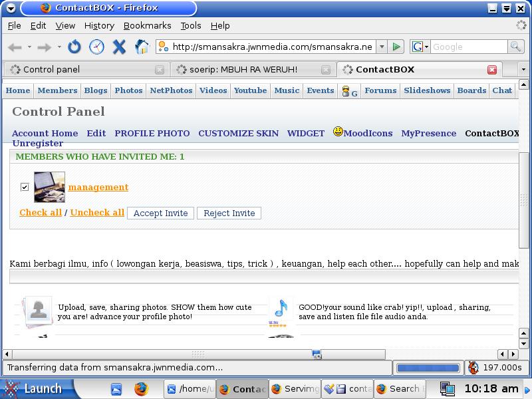This screenshot has height=399, width=532.
Task: Click the network monitors tray icon
Action: 447,389
